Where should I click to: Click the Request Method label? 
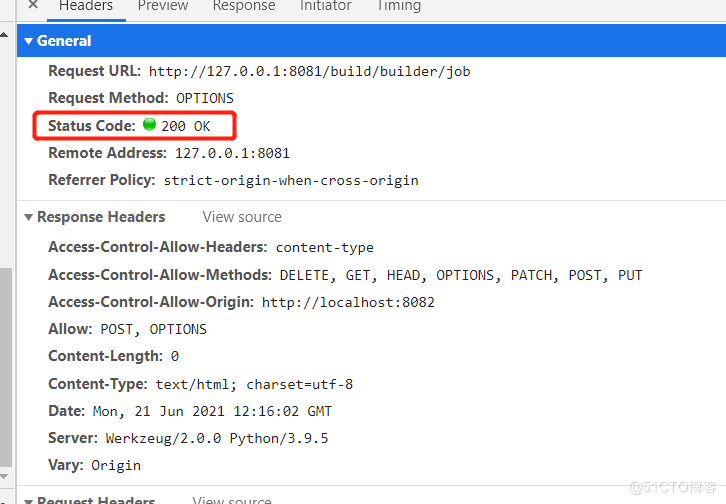(x=108, y=98)
